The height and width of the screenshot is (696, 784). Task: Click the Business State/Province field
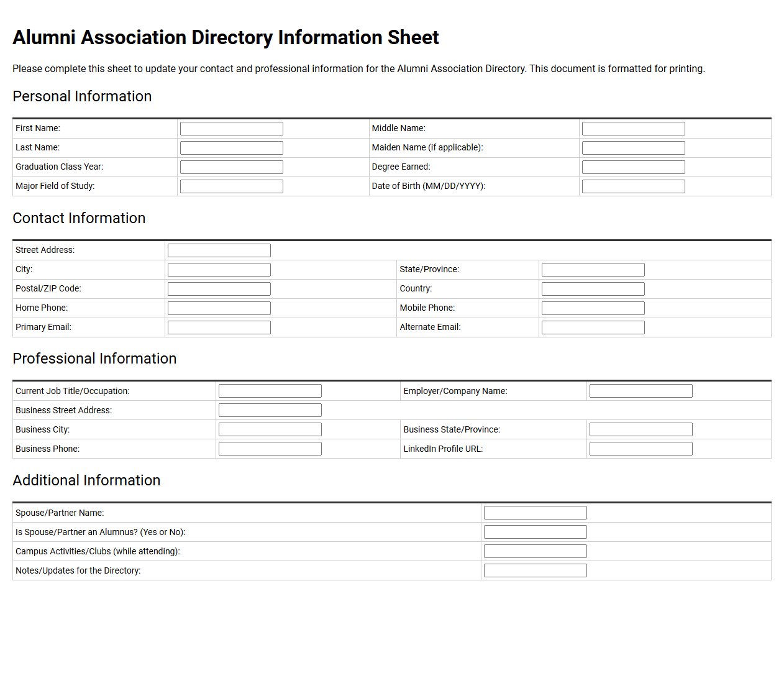click(641, 429)
